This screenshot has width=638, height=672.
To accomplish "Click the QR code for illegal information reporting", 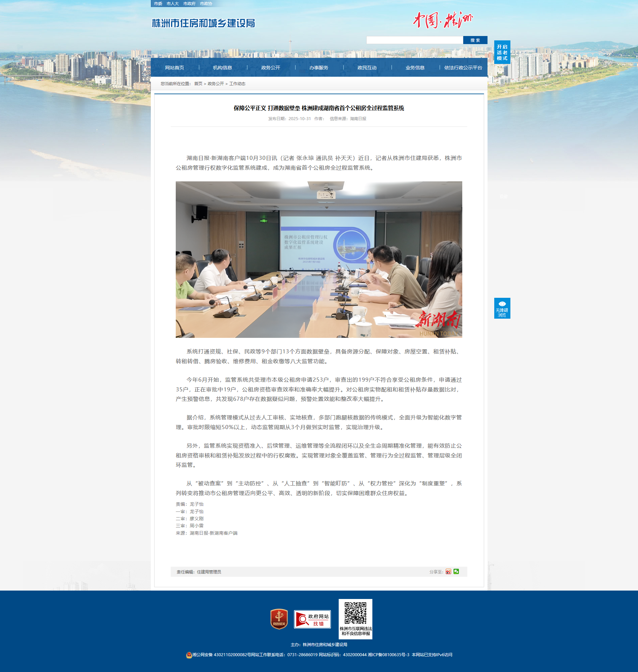I will click(x=356, y=614).
